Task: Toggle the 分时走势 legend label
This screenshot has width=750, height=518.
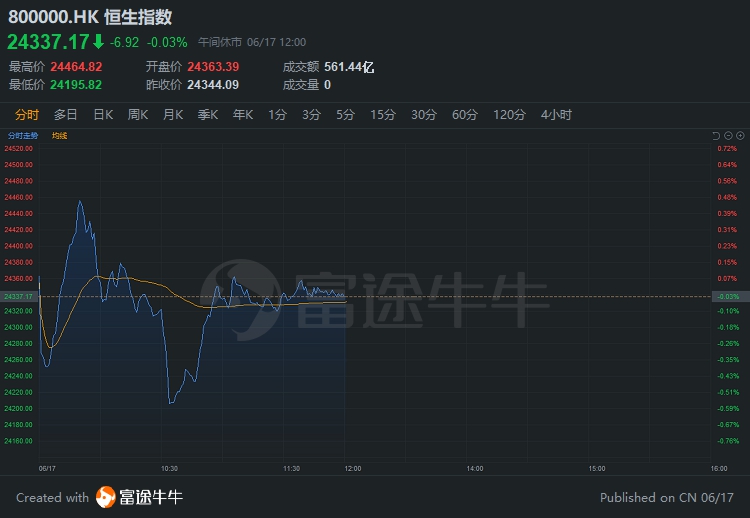Action: [x=23, y=136]
